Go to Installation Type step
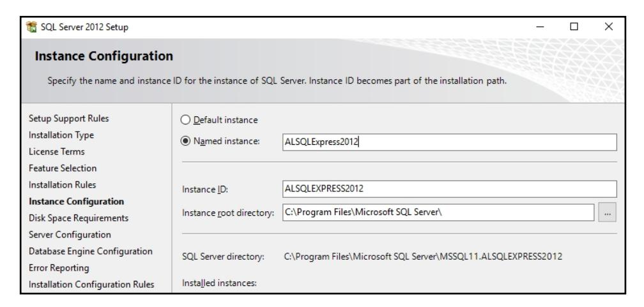The height and width of the screenshot is (307, 644). pyautogui.click(x=61, y=135)
